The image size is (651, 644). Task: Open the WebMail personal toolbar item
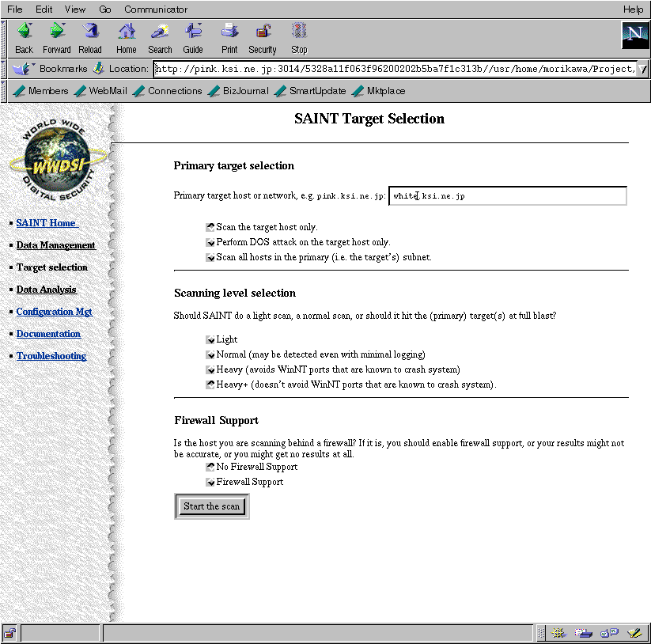(100, 91)
